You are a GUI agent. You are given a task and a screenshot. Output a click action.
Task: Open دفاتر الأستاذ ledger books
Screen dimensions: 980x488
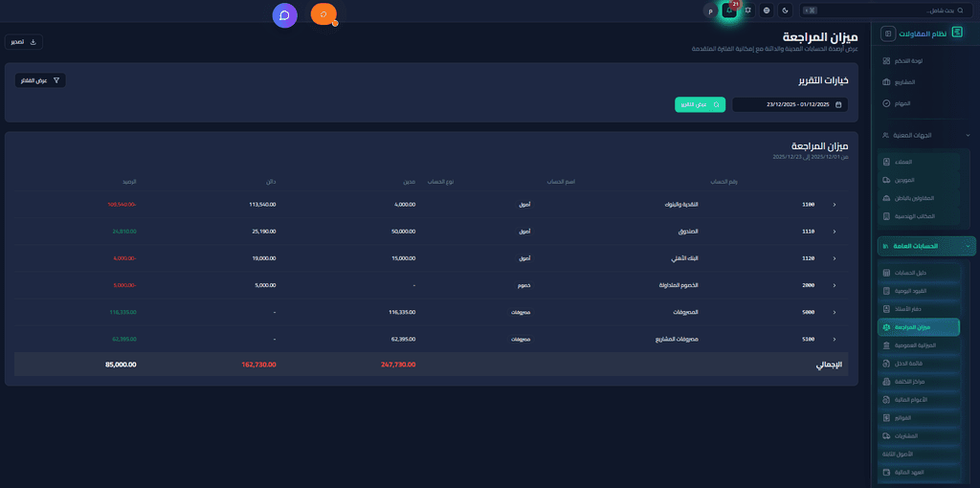click(919, 309)
